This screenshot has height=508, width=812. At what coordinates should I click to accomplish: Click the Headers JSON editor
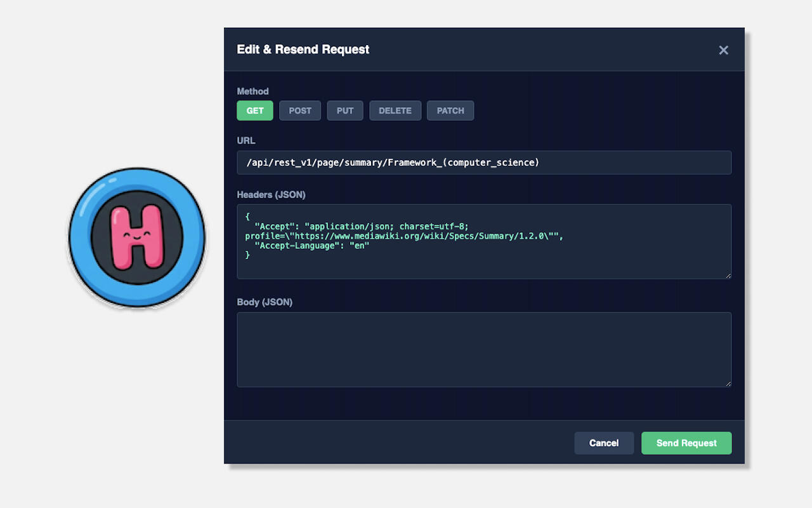[484, 241]
